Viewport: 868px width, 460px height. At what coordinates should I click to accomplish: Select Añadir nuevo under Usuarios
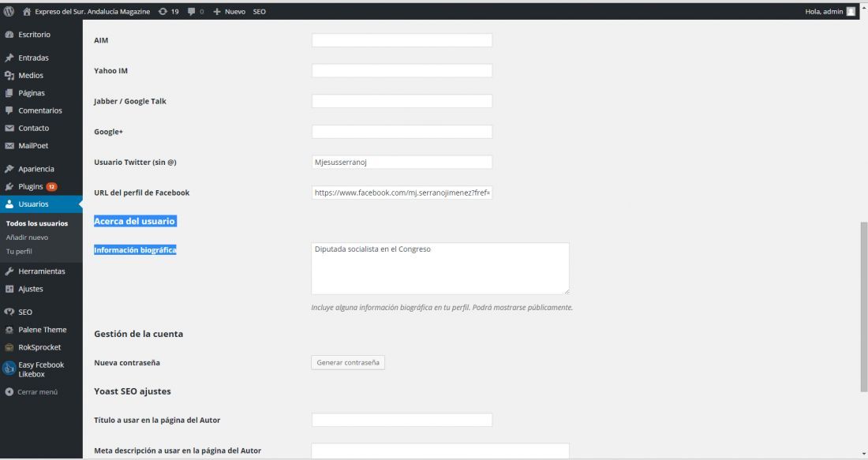pyautogui.click(x=27, y=237)
